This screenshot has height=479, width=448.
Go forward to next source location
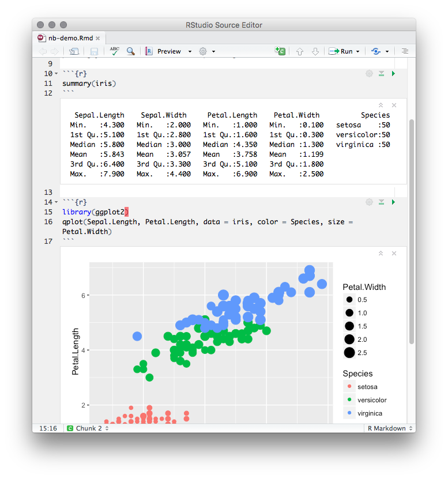(x=55, y=51)
